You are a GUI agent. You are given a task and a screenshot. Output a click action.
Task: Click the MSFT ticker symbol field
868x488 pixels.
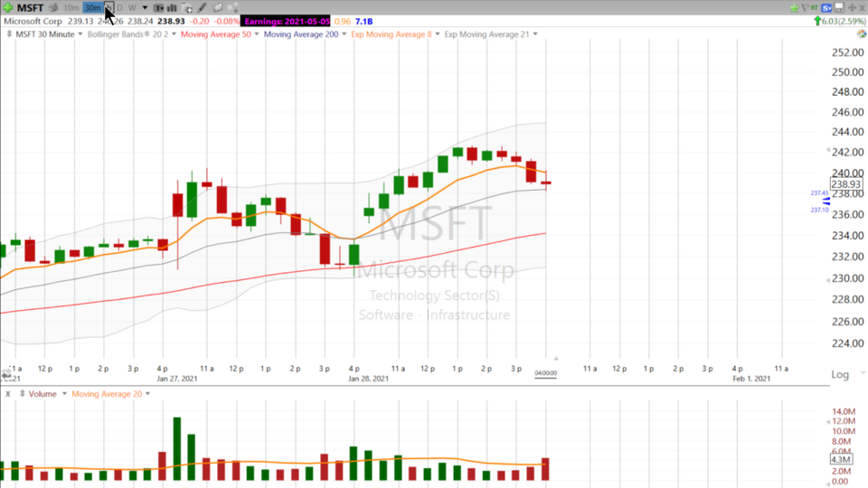point(30,8)
